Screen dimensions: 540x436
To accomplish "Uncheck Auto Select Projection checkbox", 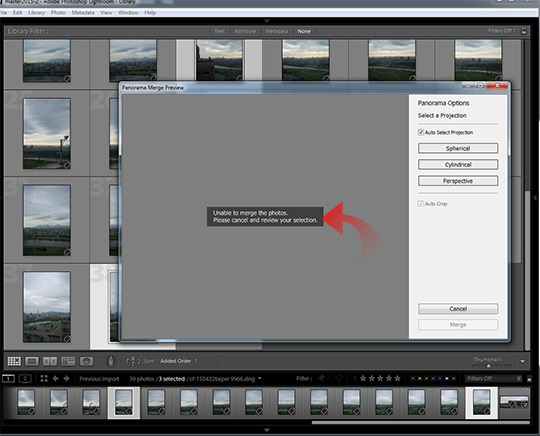I will click(x=420, y=132).
